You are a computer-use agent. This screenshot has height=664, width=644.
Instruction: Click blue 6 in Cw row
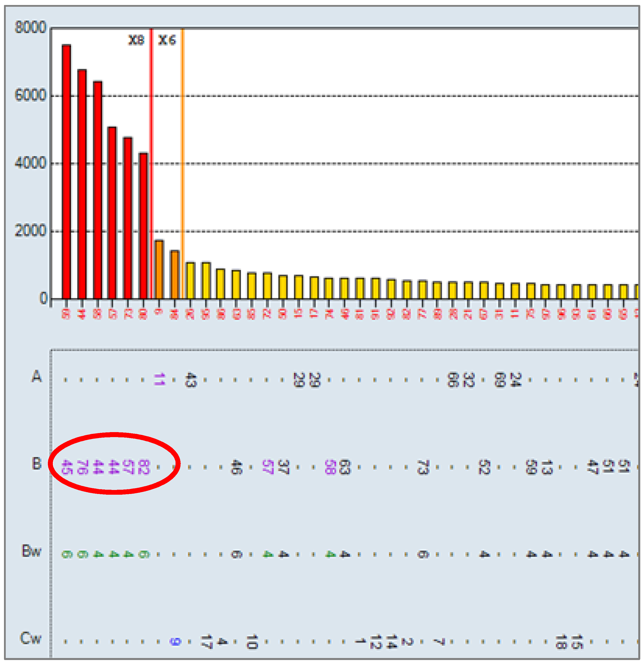click(x=175, y=642)
